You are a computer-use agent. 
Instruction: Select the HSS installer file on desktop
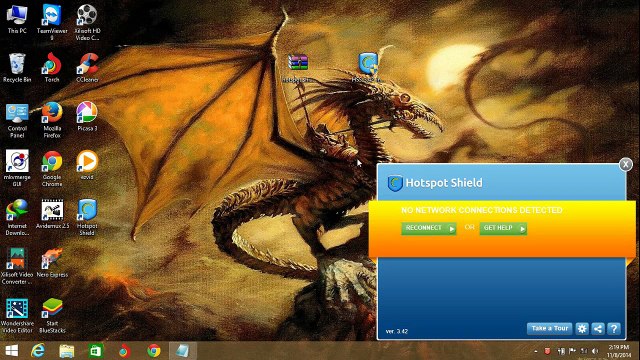pos(367,68)
